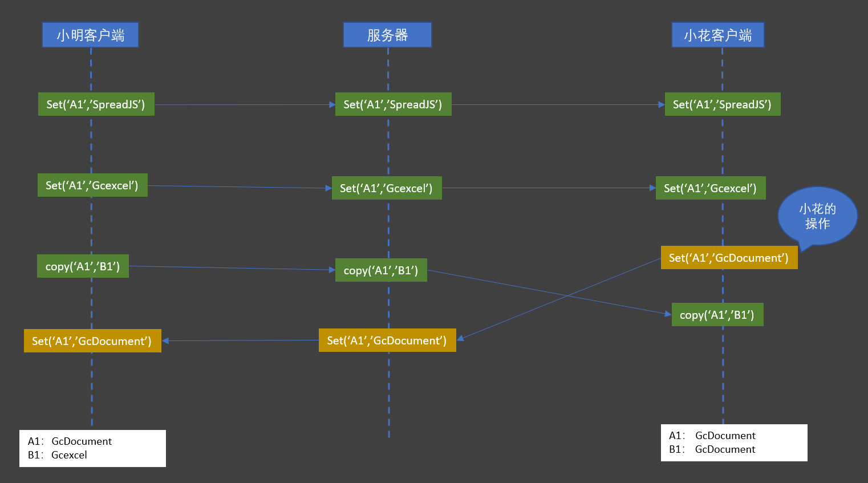Select the 服务器 header box

(x=387, y=35)
